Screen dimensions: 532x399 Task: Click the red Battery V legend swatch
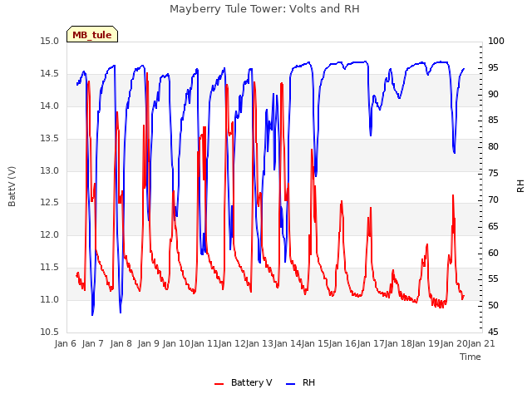[x=219, y=384]
